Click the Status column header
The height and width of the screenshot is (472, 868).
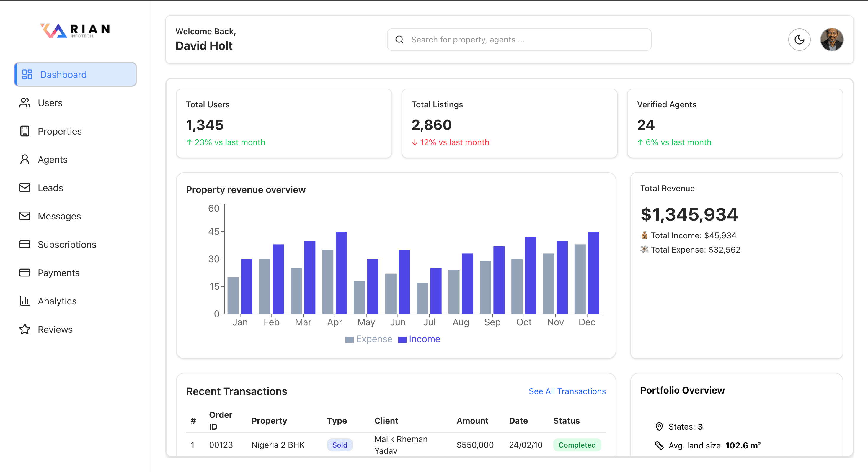tap(567, 420)
